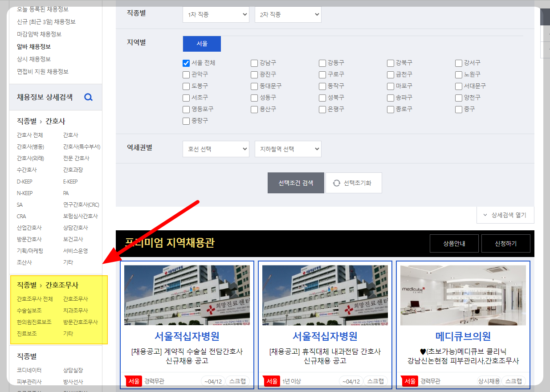Select the 서울 region tab
The width and height of the screenshot is (550, 392).
click(202, 44)
